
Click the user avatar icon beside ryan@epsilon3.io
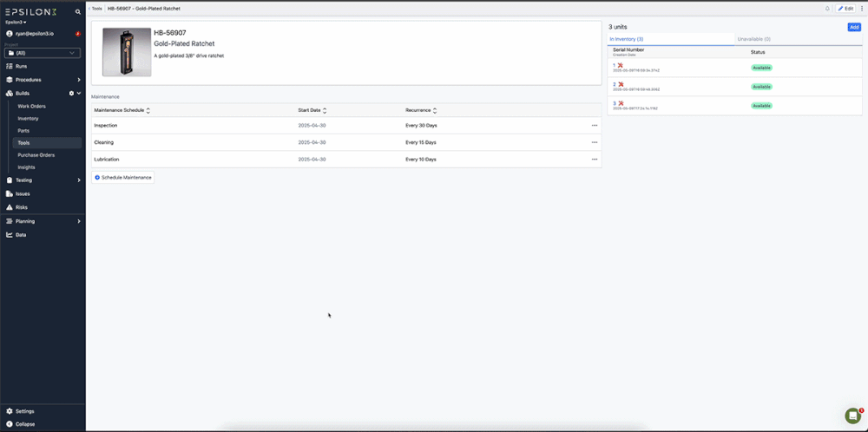coord(10,34)
